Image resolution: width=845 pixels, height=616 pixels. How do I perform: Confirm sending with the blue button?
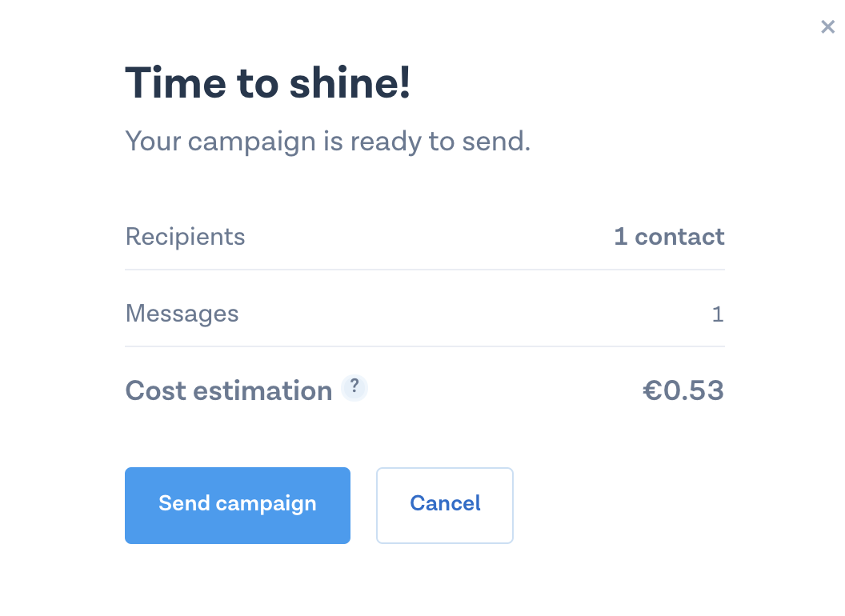(x=238, y=505)
